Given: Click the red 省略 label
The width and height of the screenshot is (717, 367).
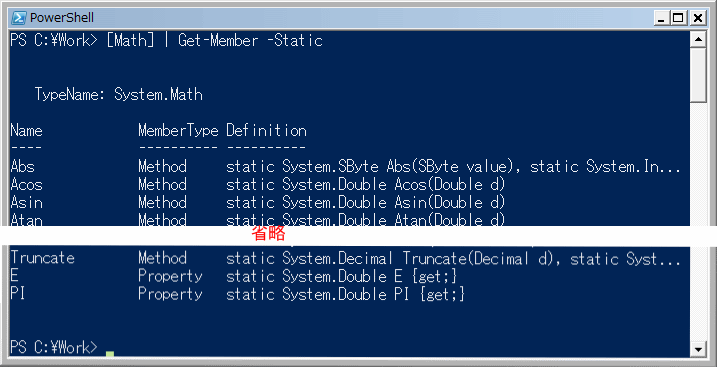Looking at the screenshot, I should pos(268,234).
